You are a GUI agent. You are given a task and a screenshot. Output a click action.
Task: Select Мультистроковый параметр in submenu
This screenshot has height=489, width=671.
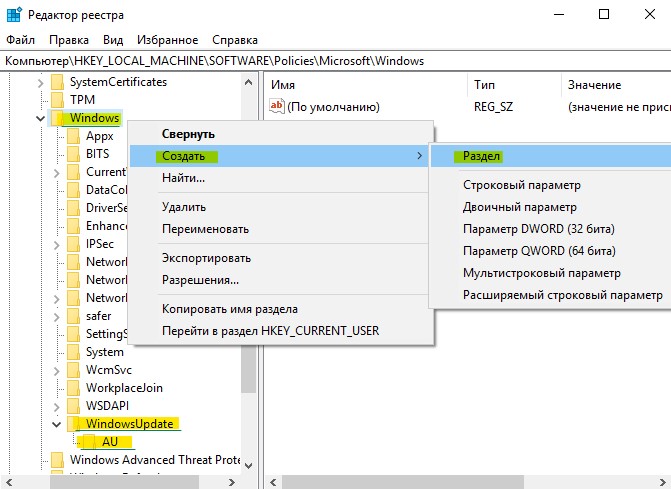point(551,273)
